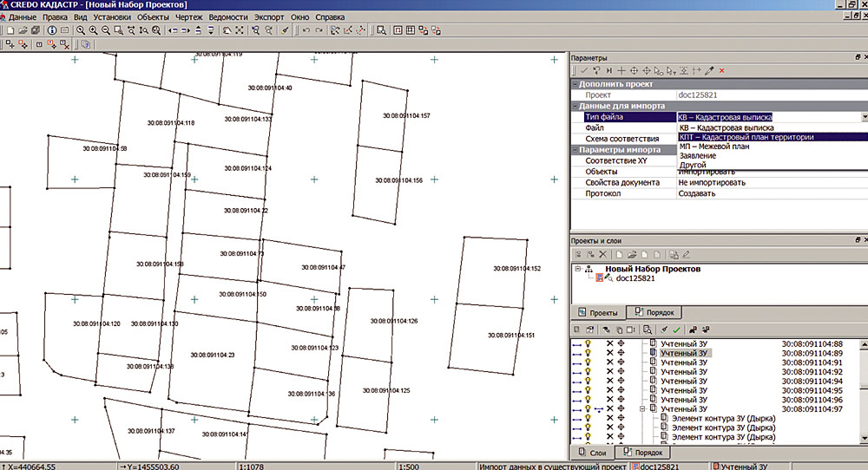The height and width of the screenshot is (470, 868).
Task: Click the Zoom in magnifier icon
Action: pos(94,31)
